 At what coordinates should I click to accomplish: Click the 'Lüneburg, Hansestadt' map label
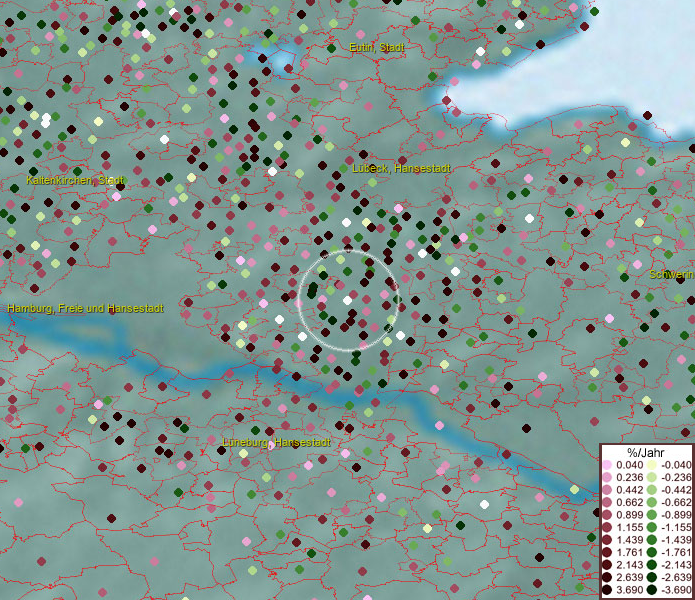coord(276,443)
